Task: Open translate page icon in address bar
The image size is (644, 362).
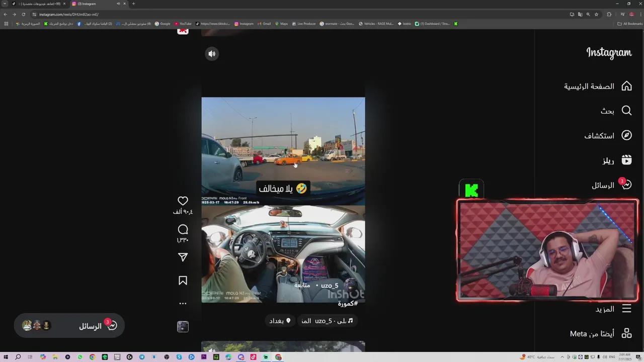Action: tap(580, 14)
